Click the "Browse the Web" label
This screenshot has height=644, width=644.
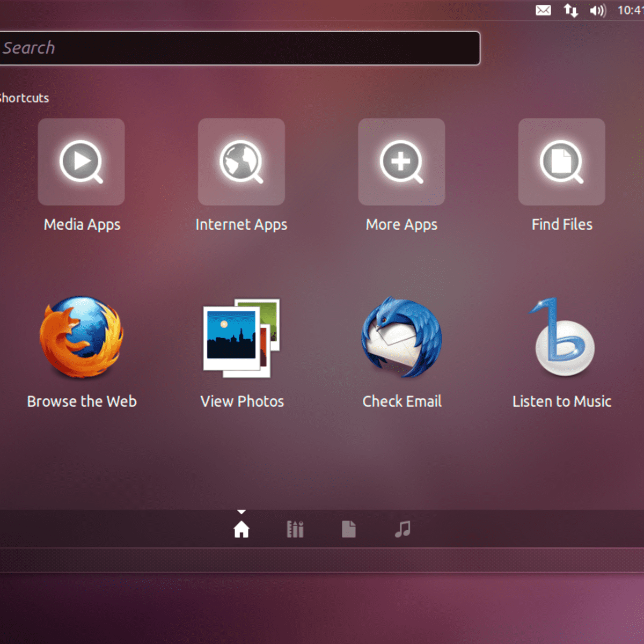pyautogui.click(x=82, y=401)
